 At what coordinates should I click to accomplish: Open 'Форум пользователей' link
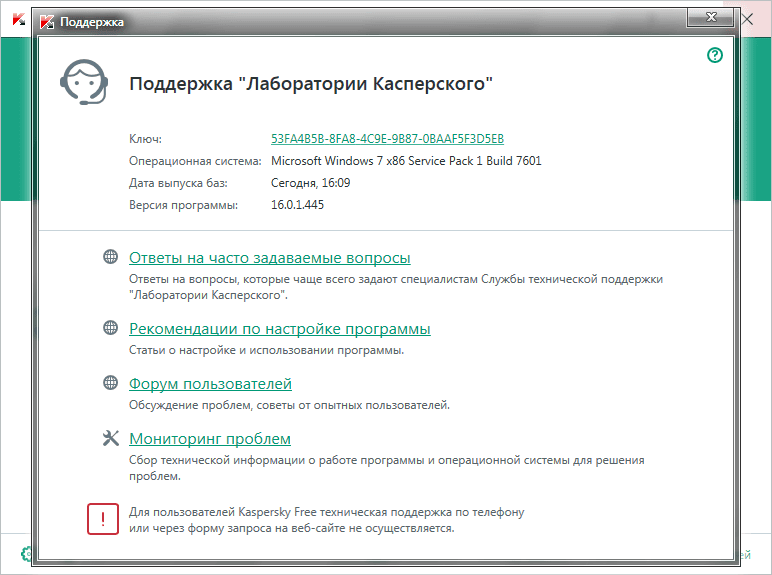(210, 383)
